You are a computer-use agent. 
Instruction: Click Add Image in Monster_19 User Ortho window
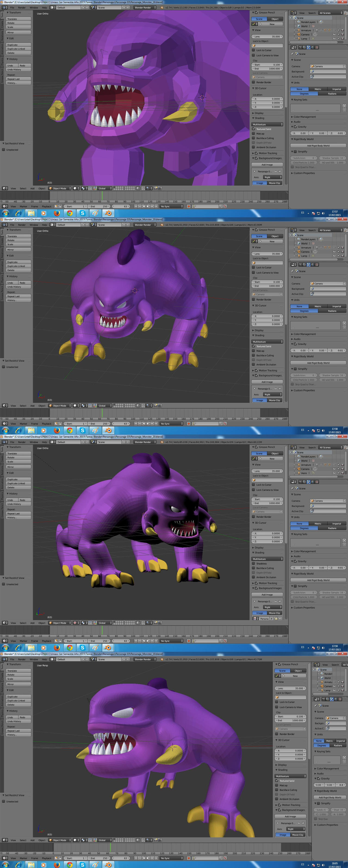click(267, 382)
